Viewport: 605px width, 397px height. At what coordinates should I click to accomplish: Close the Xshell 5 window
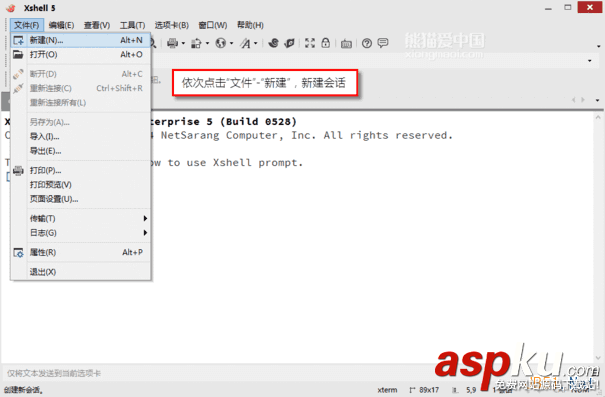pos(590,7)
